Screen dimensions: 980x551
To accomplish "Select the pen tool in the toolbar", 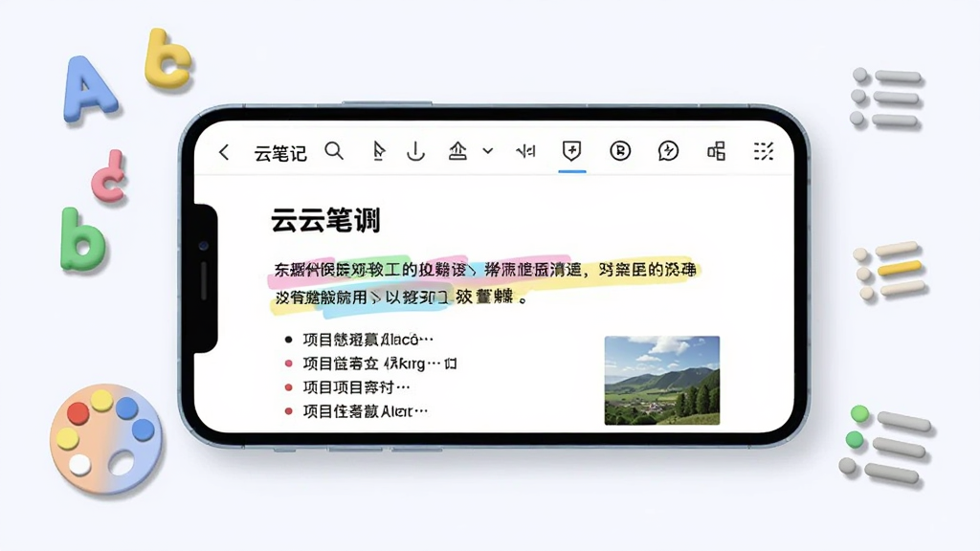I will [x=378, y=151].
